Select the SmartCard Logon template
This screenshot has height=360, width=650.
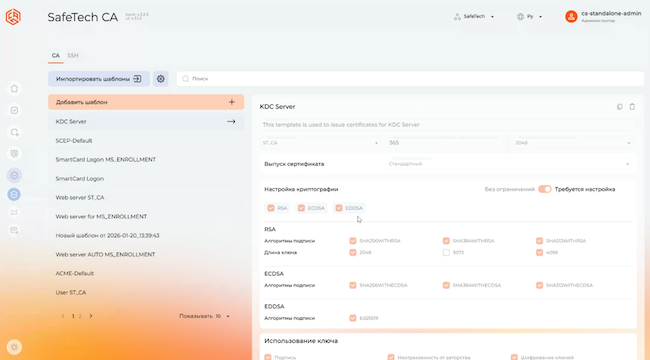click(146, 179)
